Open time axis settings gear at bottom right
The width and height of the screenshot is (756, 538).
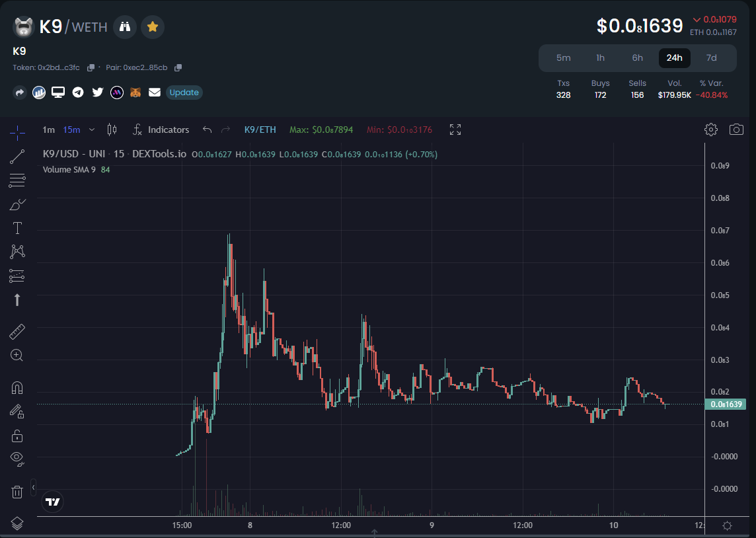pos(728,525)
